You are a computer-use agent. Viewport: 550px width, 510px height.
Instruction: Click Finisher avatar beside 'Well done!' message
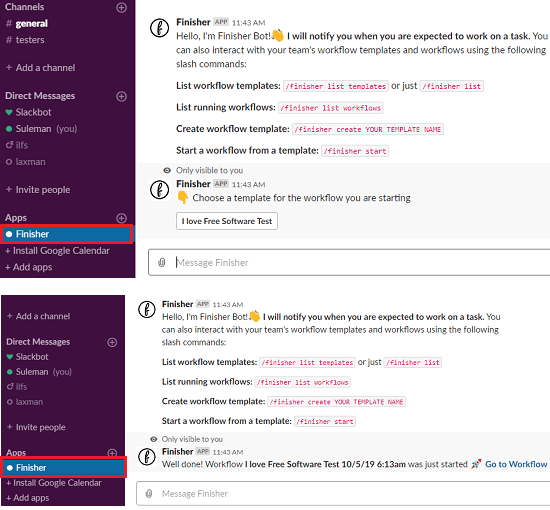[x=147, y=457]
